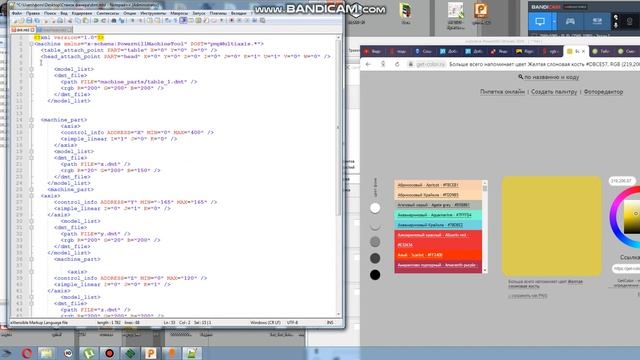The image size is (640, 360).
Task: Select Bandicam HDMI device recording mode icon
Action: click(x=597, y=21)
